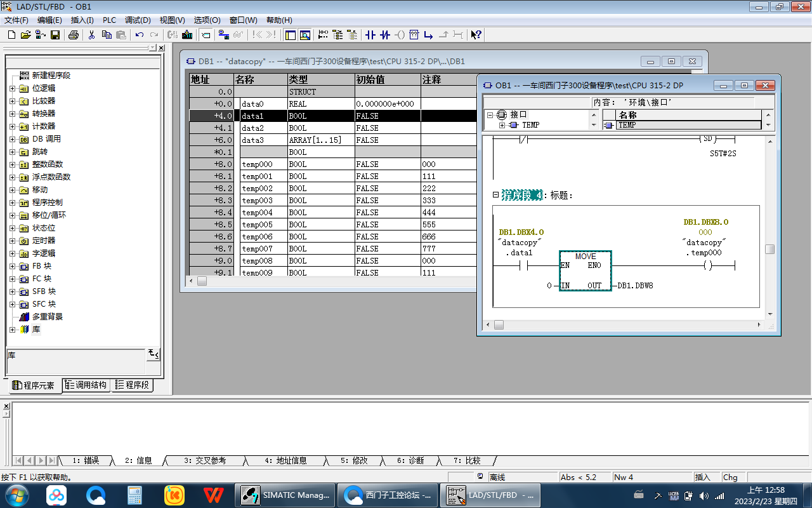
Task: Expand the TEMP node under 接口
Action: (502, 125)
